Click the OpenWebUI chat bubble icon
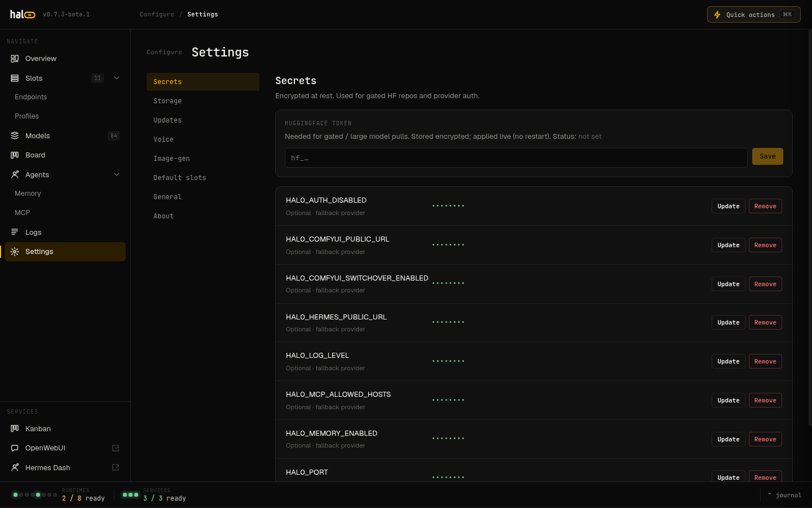This screenshot has height=508, width=812. 15,448
